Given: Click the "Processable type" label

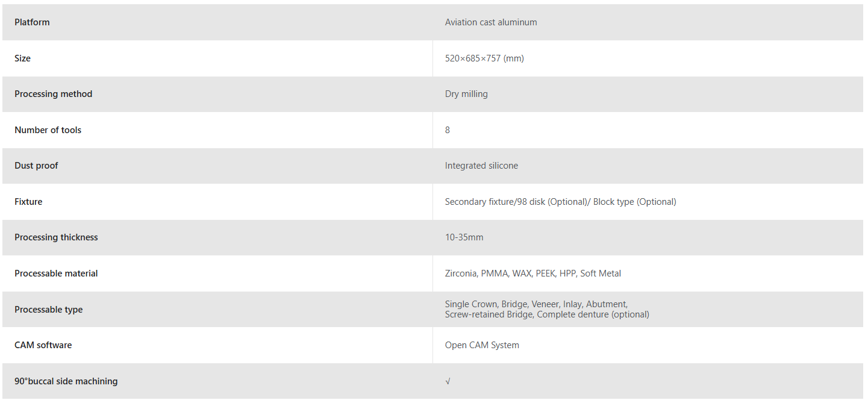Looking at the screenshot, I should (x=48, y=310).
